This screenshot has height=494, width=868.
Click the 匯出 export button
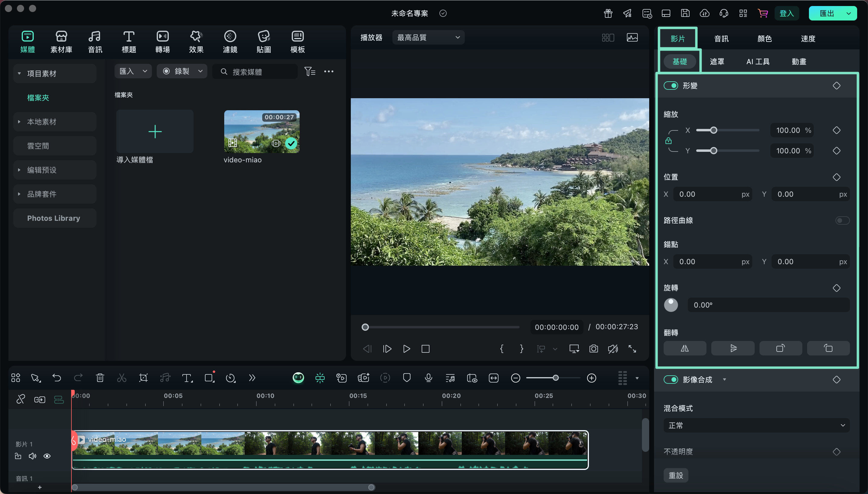coord(827,14)
